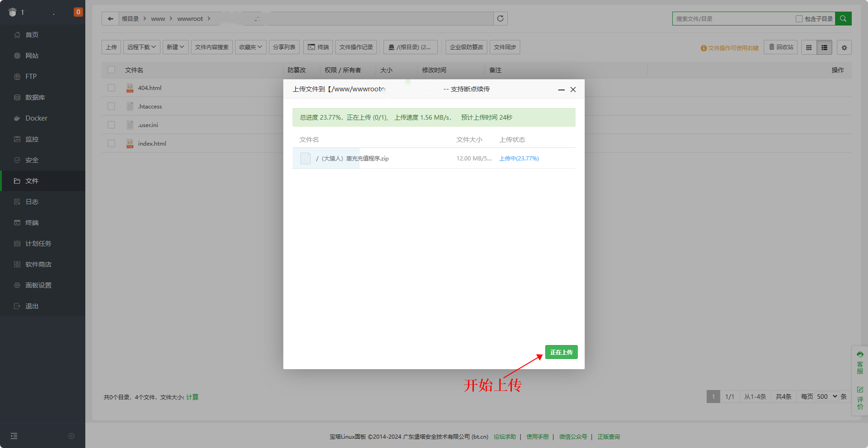Click the refresh directory icon

pos(500,19)
